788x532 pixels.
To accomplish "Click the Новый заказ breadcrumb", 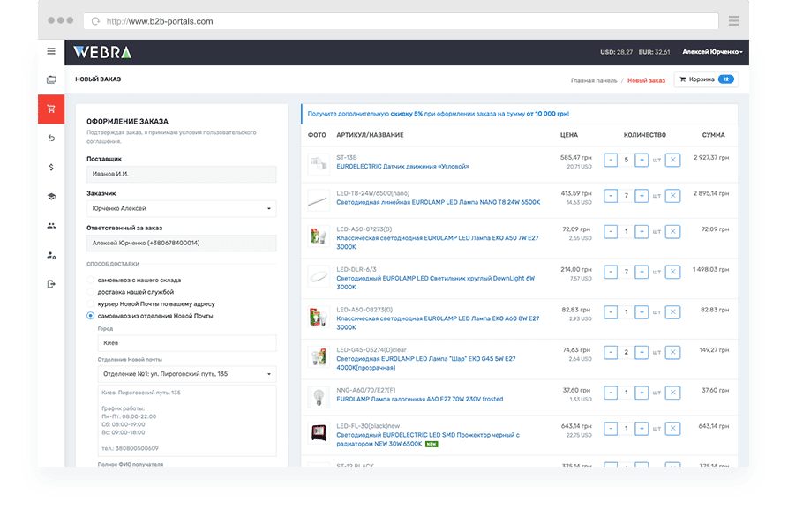I will click(646, 80).
